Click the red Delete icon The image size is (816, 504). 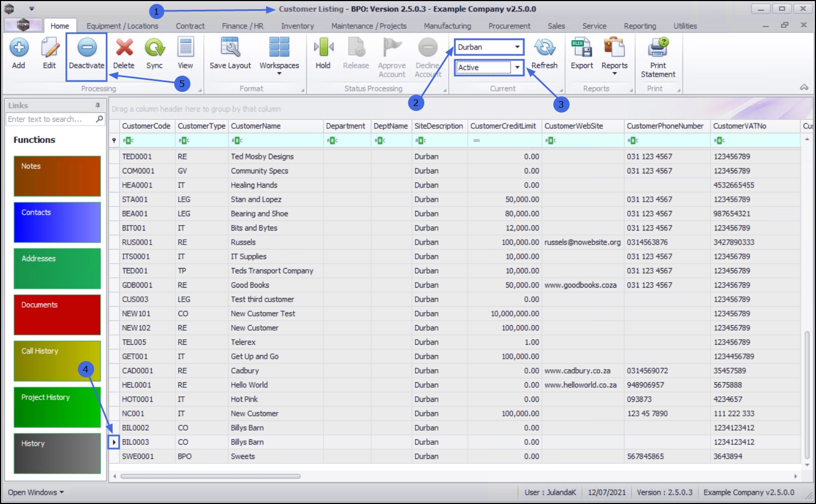(x=124, y=48)
